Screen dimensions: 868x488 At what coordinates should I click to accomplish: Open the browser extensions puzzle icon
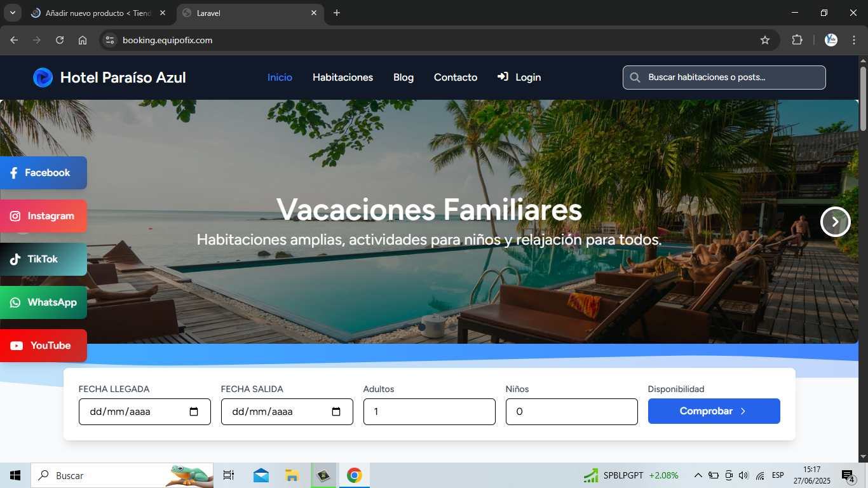797,40
